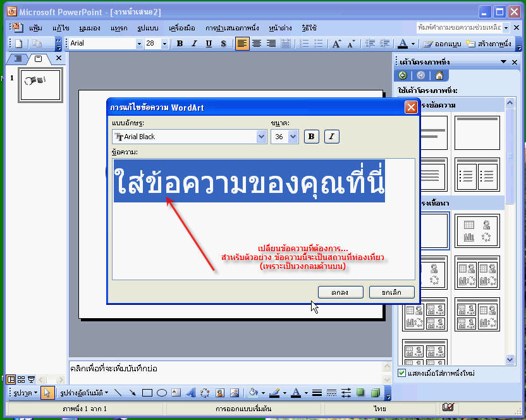Open the รูปแบบ menu
The image size is (526, 420).
[x=147, y=28]
